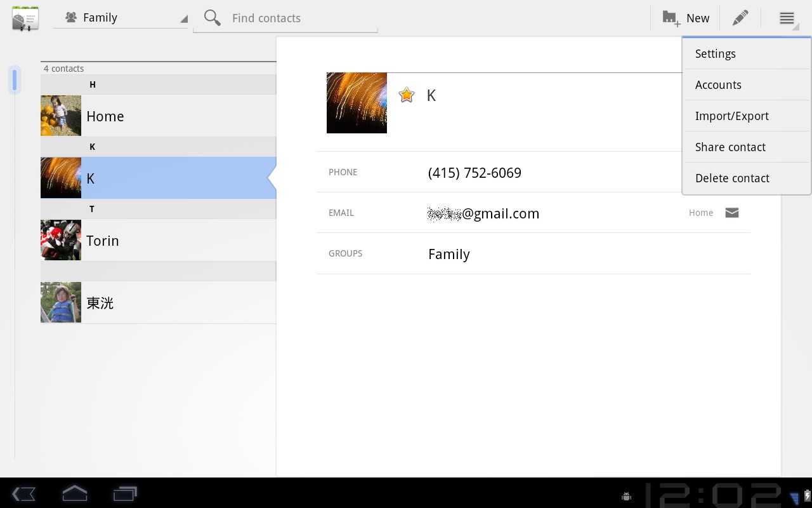The image size is (812, 508).
Task: Open the Recent apps icon
Action: (124, 493)
